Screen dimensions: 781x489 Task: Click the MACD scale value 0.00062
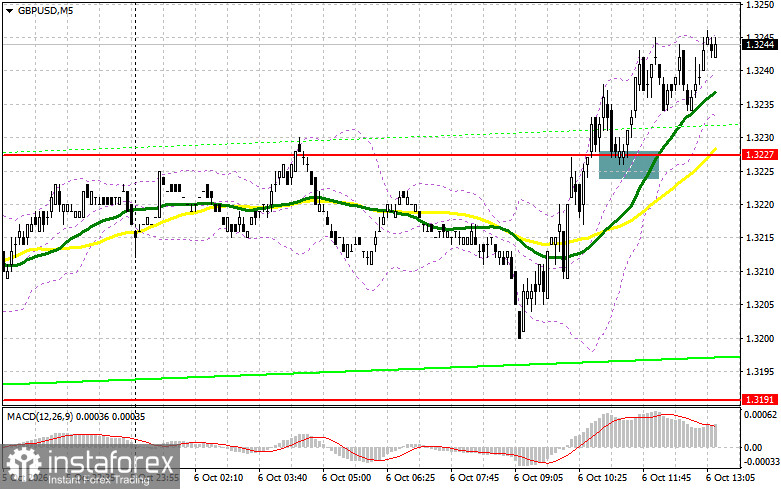[760, 414]
